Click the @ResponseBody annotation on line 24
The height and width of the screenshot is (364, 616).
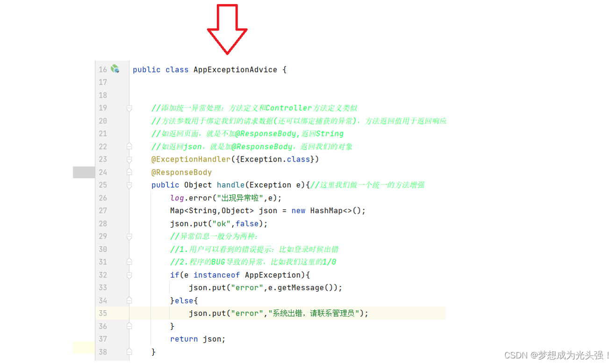(181, 172)
